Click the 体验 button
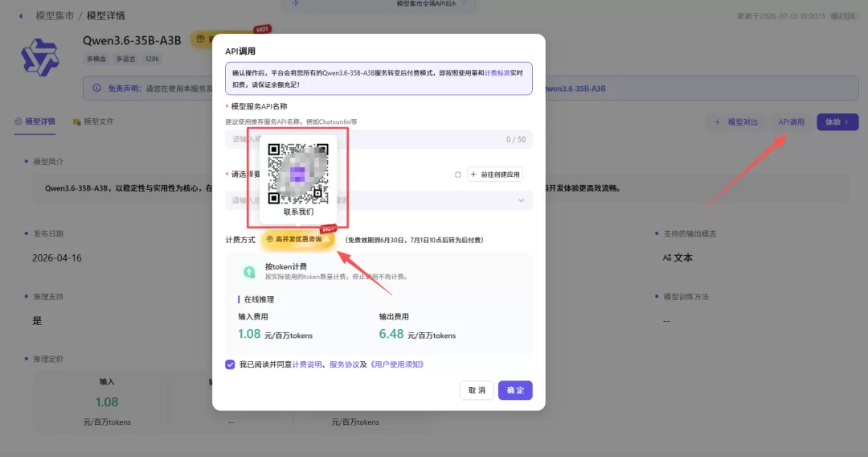The width and height of the screenshot is (868, 457). [x=837, y=121]
